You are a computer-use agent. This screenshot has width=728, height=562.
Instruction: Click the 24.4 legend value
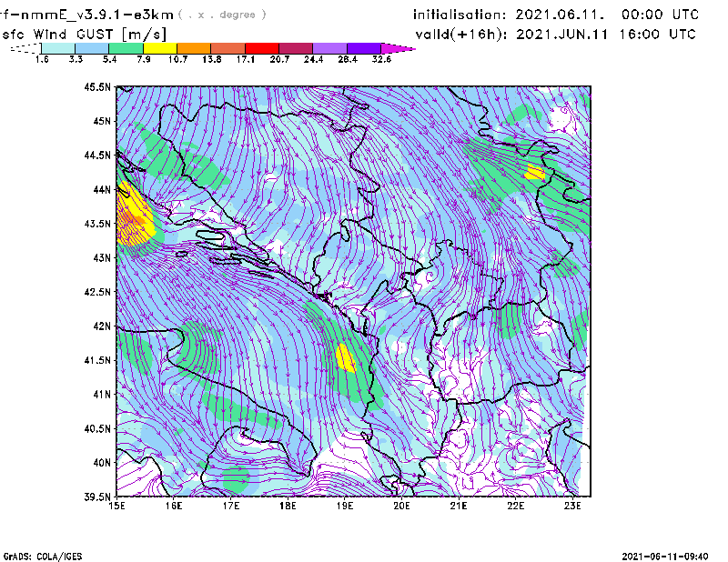tap(313, 59)
